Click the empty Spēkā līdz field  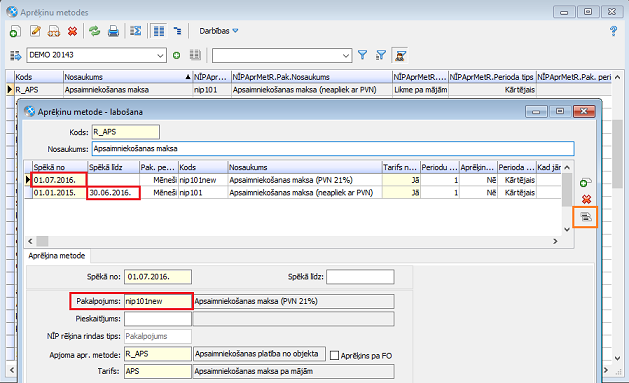coord(360,277)
